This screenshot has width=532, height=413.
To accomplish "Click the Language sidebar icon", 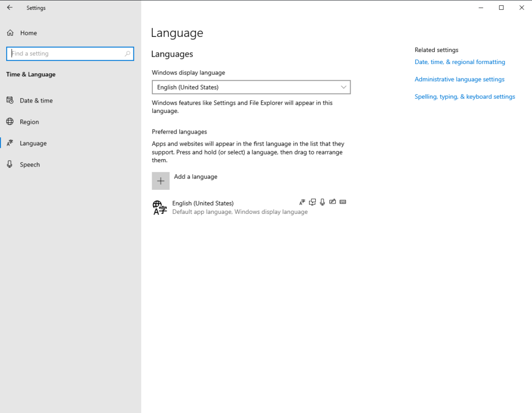I will 10,143.
